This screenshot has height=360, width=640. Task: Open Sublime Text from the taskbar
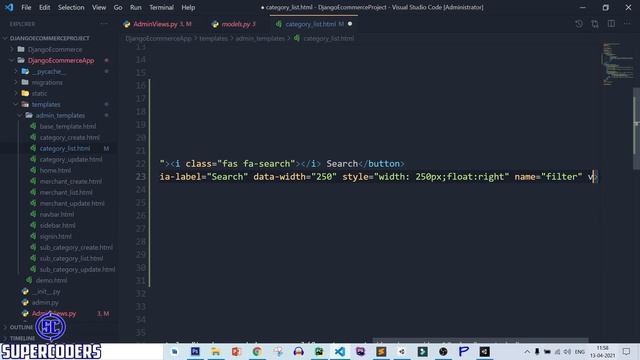pos(381,351)
